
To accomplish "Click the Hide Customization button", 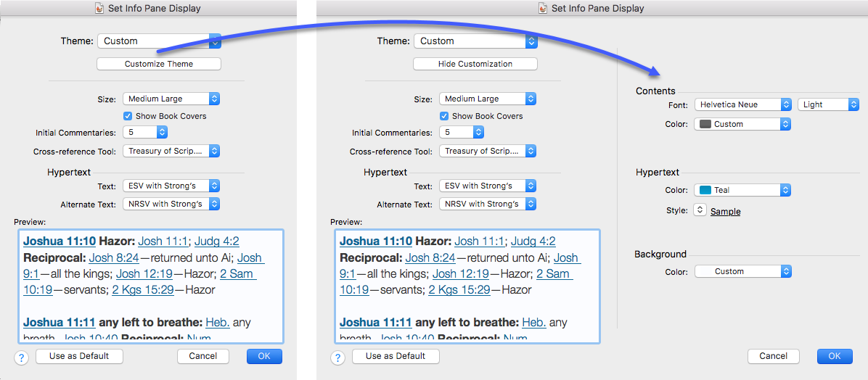I will click(475, 64).
